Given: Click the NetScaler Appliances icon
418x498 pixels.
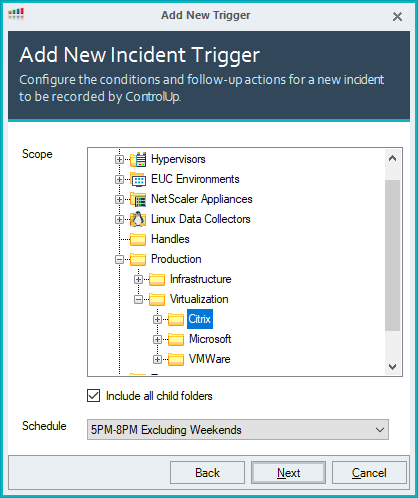Looking at the screenshot, I should coord(138,199).
